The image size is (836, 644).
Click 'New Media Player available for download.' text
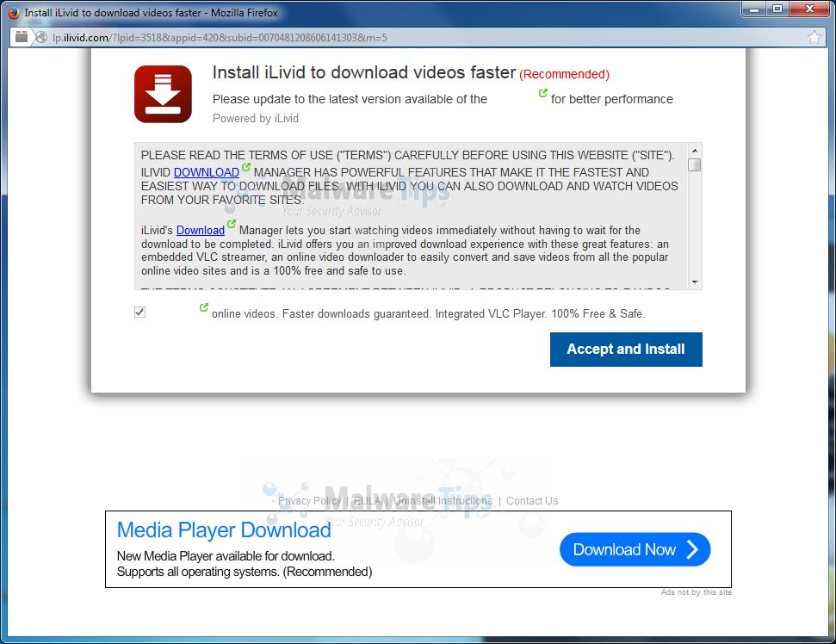[226, 556]
